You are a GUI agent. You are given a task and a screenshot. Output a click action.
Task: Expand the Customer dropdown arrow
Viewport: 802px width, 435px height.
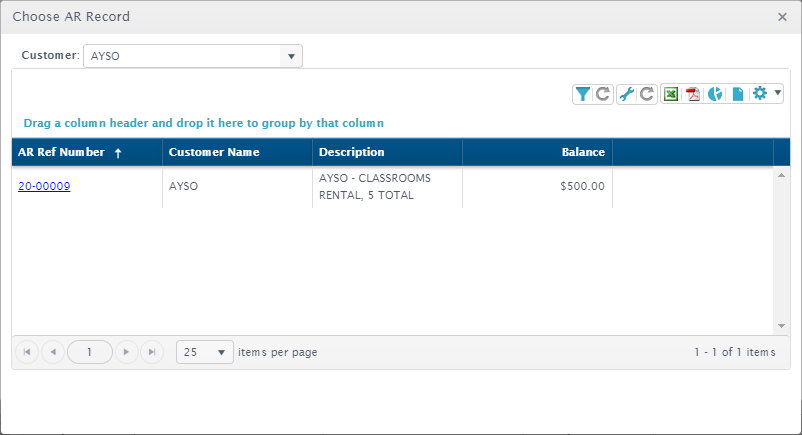pos(291,56)
